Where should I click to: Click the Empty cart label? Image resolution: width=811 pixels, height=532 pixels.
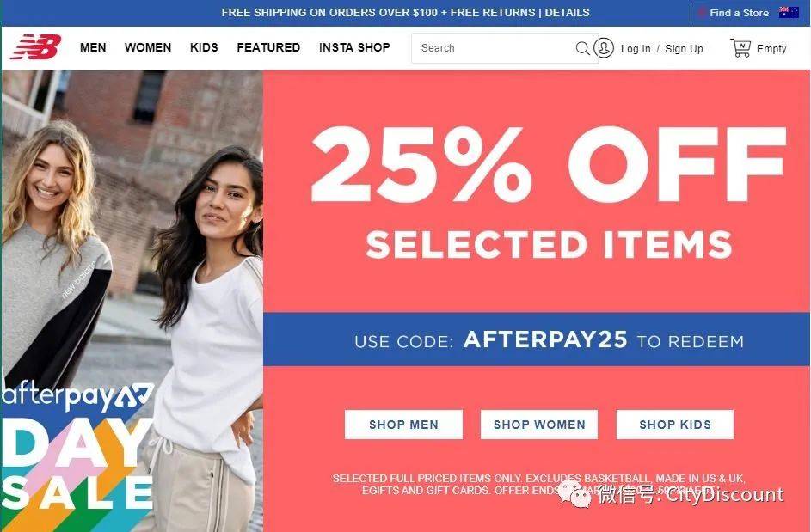[771, 49]
